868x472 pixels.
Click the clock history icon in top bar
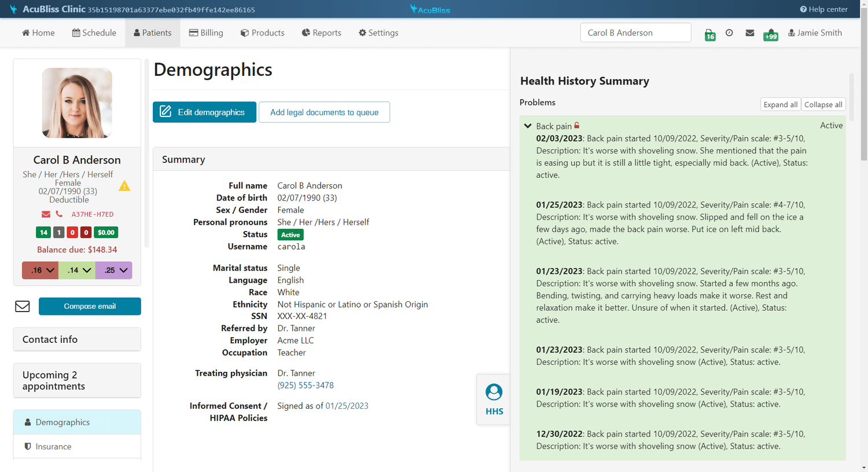[x=729, y=33]
